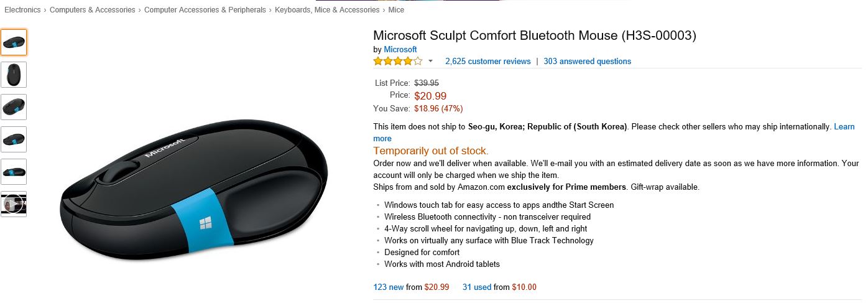Expand the rating breakdown arrow beside stars

tap(430, 62)
